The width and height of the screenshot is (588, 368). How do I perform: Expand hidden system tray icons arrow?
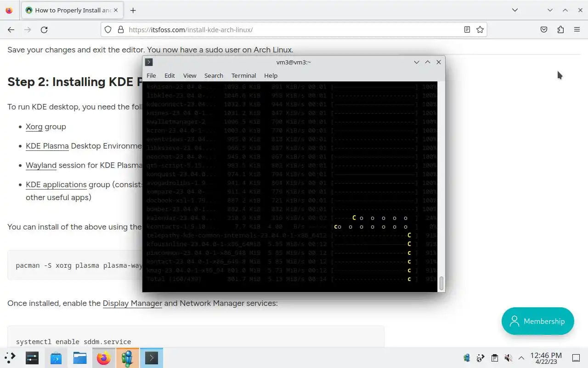coord(521,358)
